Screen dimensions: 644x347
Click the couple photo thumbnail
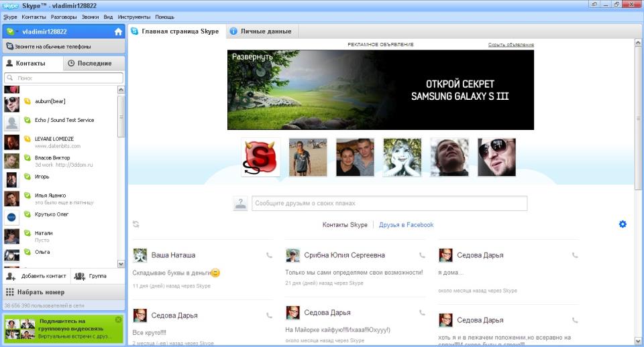tap(355, 157)
